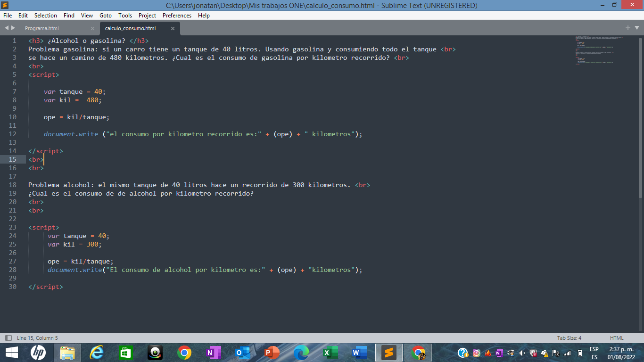Open Outlook from taskbar
The height and width of the screenshot is (362, 644).
coord(243,353)
